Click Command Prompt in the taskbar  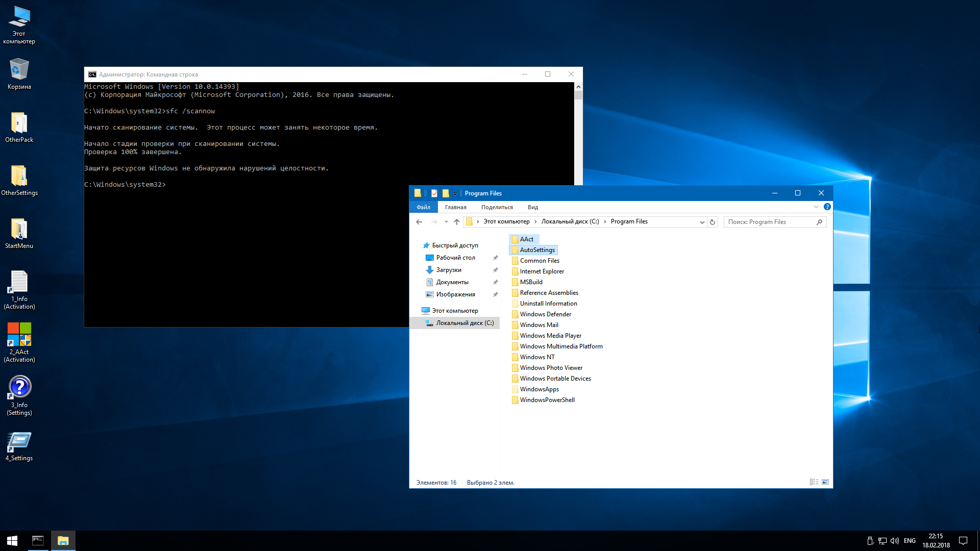coord(38,540)
